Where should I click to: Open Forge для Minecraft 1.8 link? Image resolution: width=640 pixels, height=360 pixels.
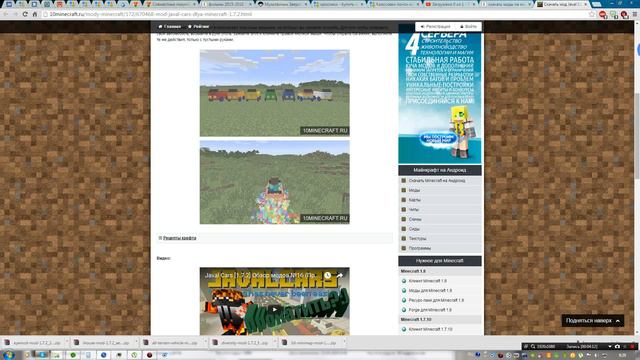pyautogui.click(x=430, y=310)
